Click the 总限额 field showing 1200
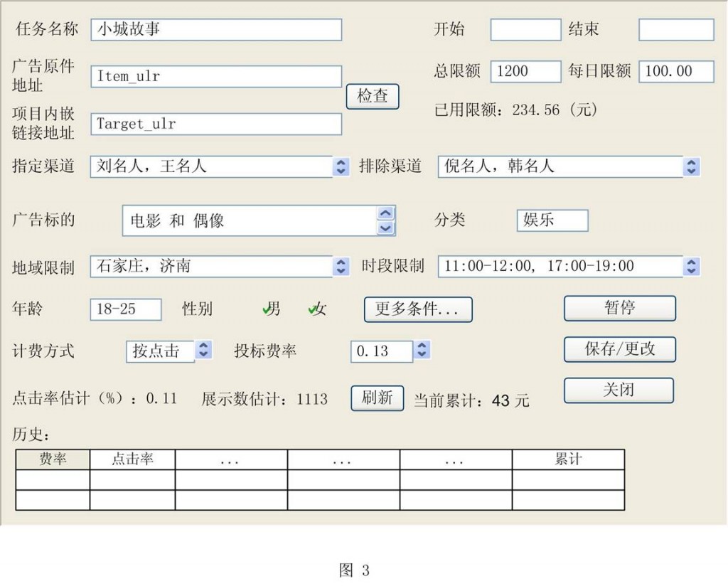This screenshot has width=728, height=586. (525, 72)
